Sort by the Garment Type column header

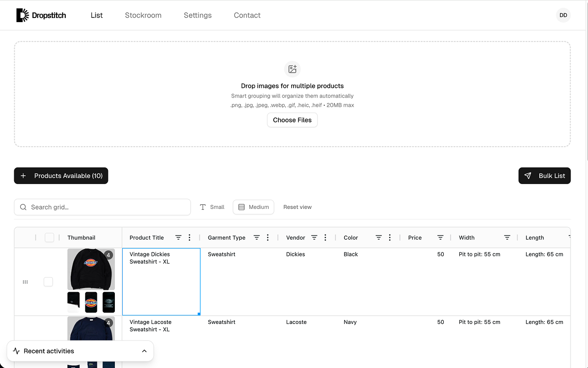click(x=226, y=238)
